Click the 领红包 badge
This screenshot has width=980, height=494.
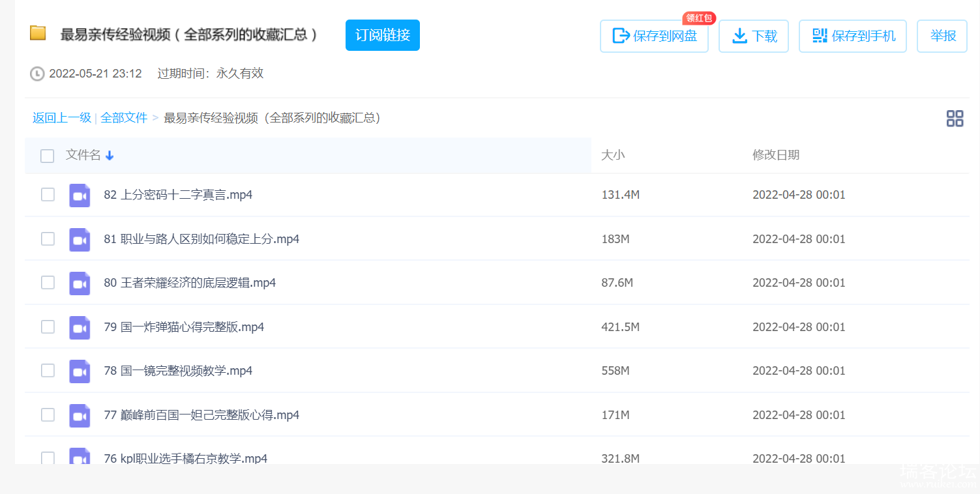click(x=699, y=18)
